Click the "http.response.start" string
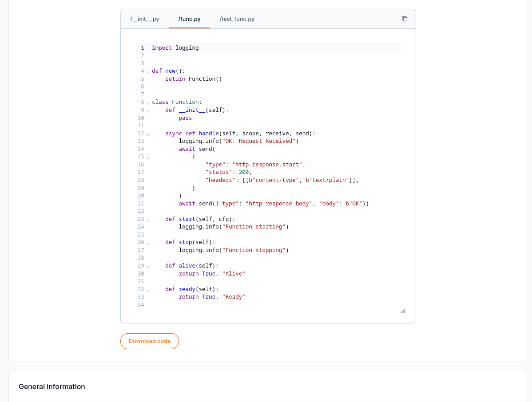532x402 pixels. 267,164
